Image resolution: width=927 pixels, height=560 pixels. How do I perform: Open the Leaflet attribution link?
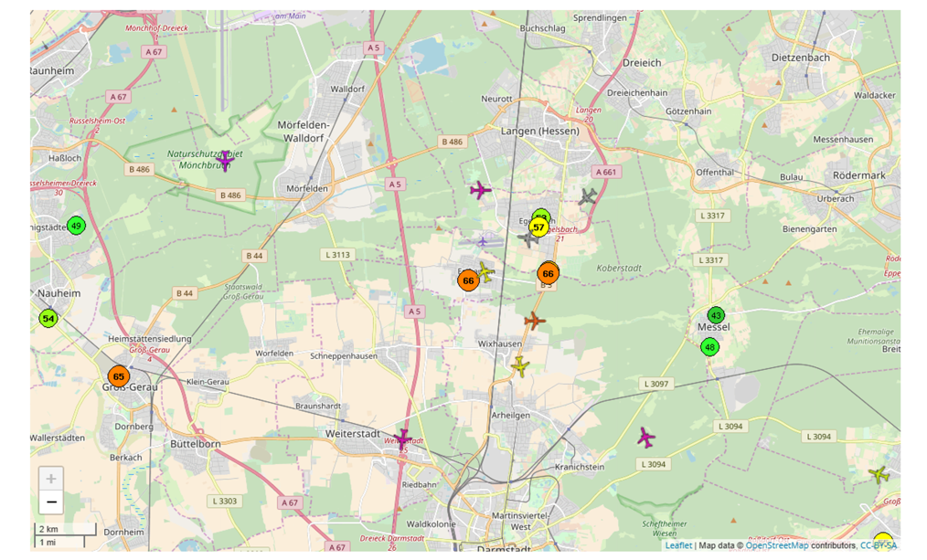[x=678, y=545]
